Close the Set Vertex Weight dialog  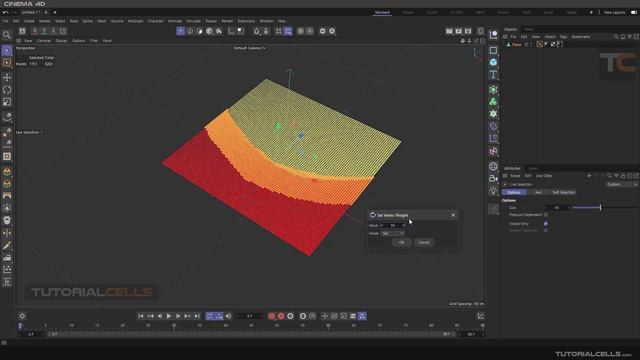pos(453,215)
